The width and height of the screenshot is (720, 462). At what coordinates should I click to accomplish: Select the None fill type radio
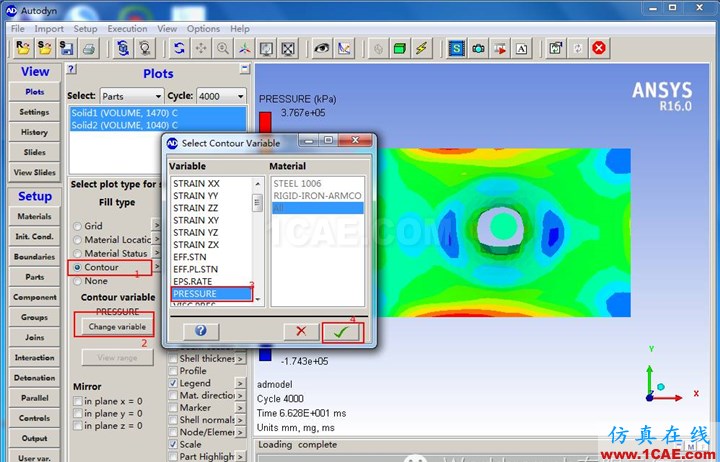78,281
